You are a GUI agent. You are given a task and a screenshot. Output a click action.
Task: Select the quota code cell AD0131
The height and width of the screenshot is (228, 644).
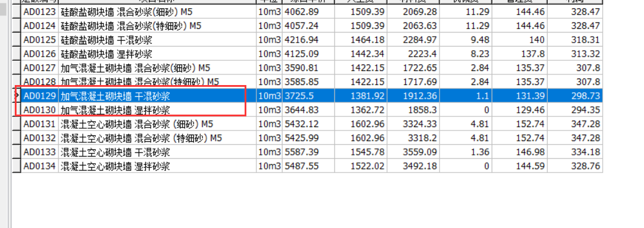coord(40,124)
